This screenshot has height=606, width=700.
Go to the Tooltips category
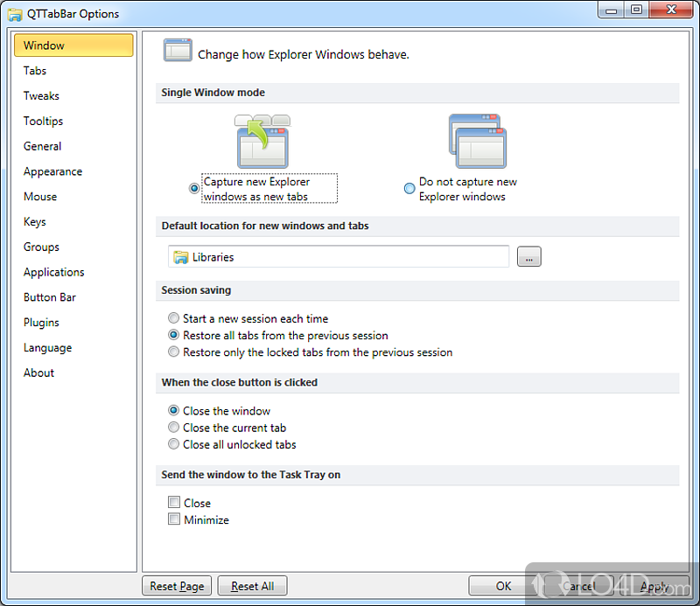tap(43, 121)
